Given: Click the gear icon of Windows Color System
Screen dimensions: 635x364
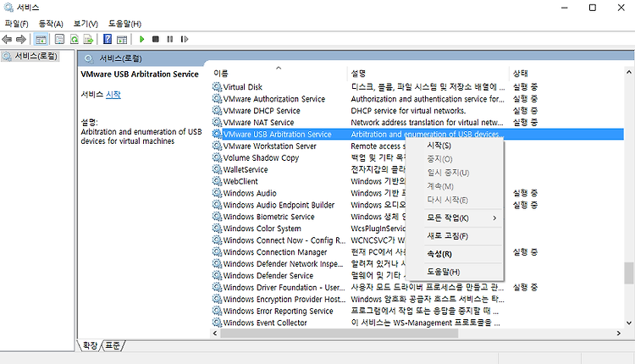Looking at the screenshot, I should tap(217, 228).
